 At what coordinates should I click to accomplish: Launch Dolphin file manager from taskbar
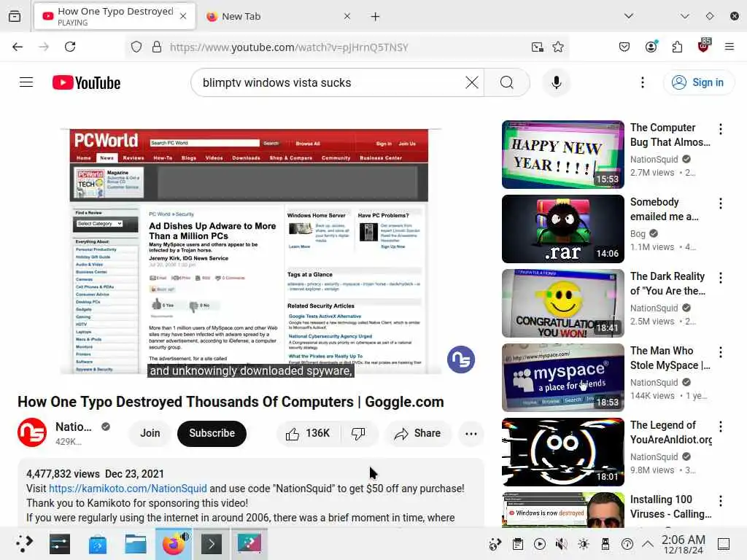tap(135, 543)
